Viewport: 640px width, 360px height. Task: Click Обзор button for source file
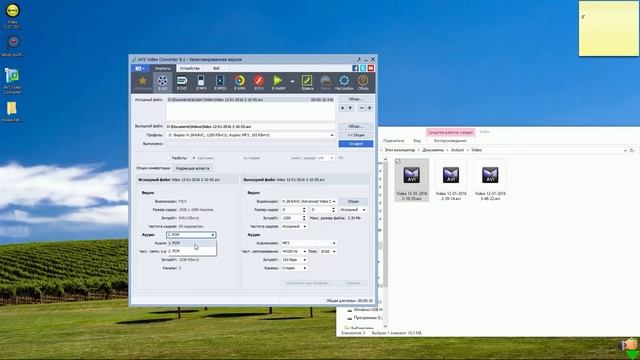pyautogui.click(x=356, y=99)
